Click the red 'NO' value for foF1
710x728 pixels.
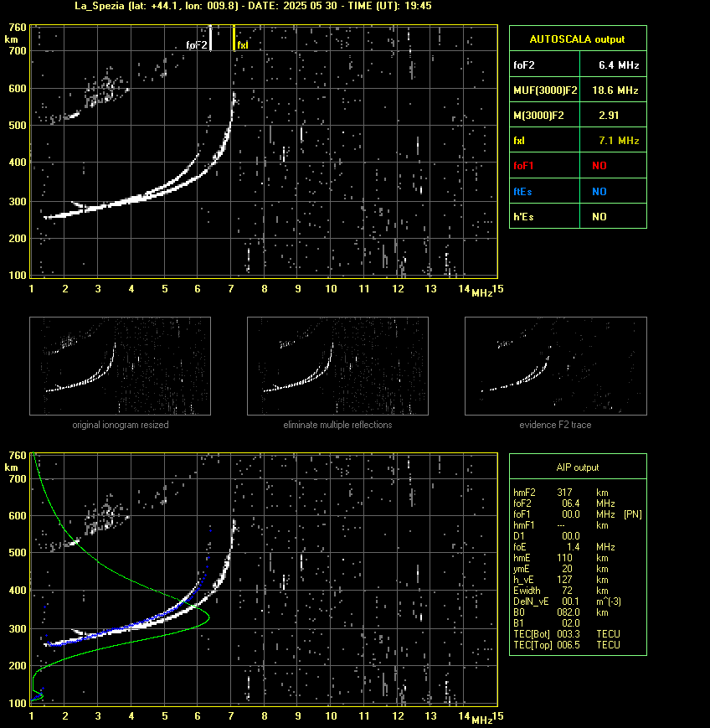coord(599,166)
